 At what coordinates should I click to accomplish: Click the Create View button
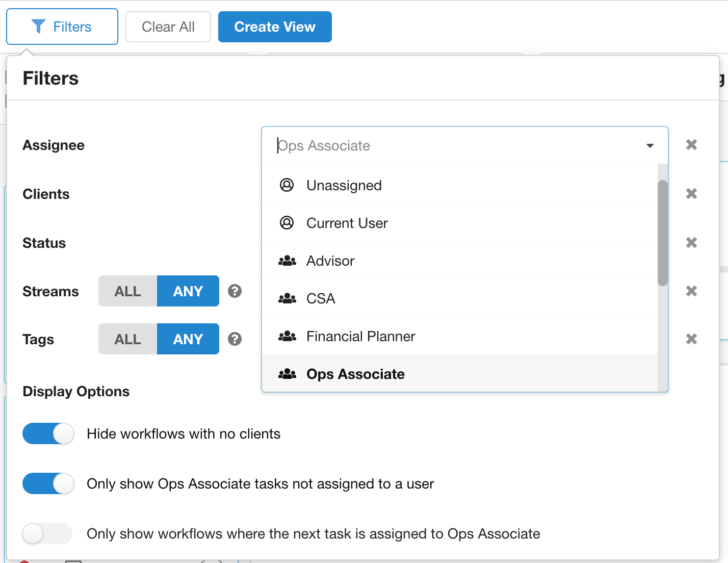point(275,27)
